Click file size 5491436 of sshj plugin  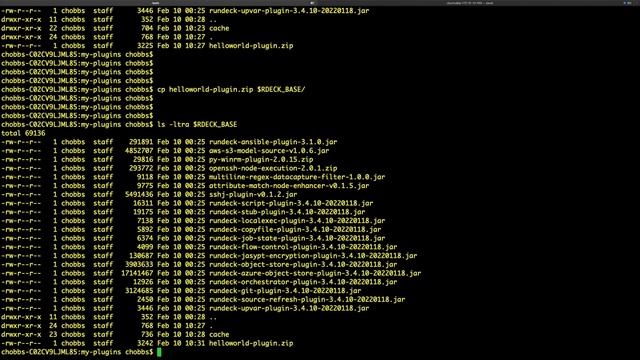(139, 195)
